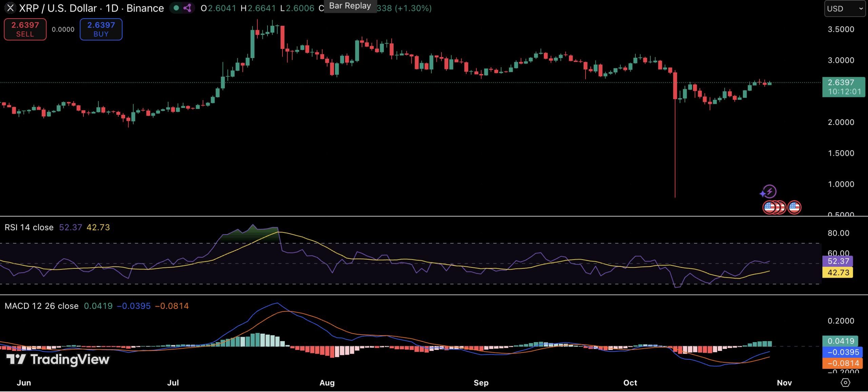Open chart settings gear icon bottom right
Screen dimensions: 868x392
845,383
